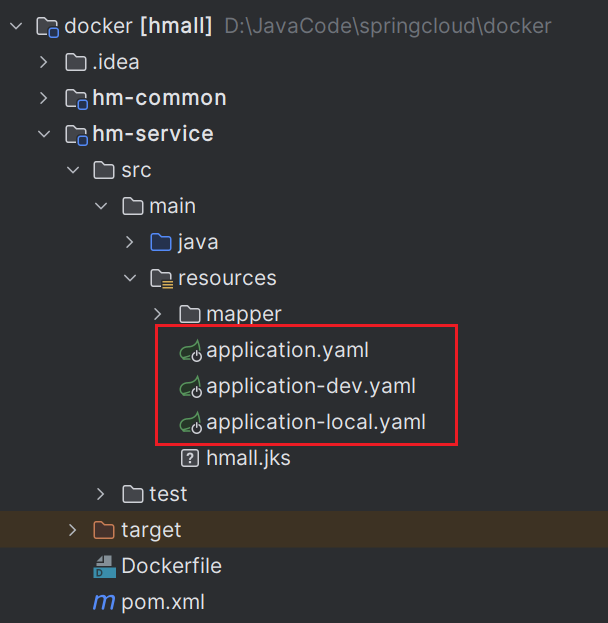Click the blue java source folder icon
The height and width of the screenshot is (623, 608).
click(x=161, y=242)
